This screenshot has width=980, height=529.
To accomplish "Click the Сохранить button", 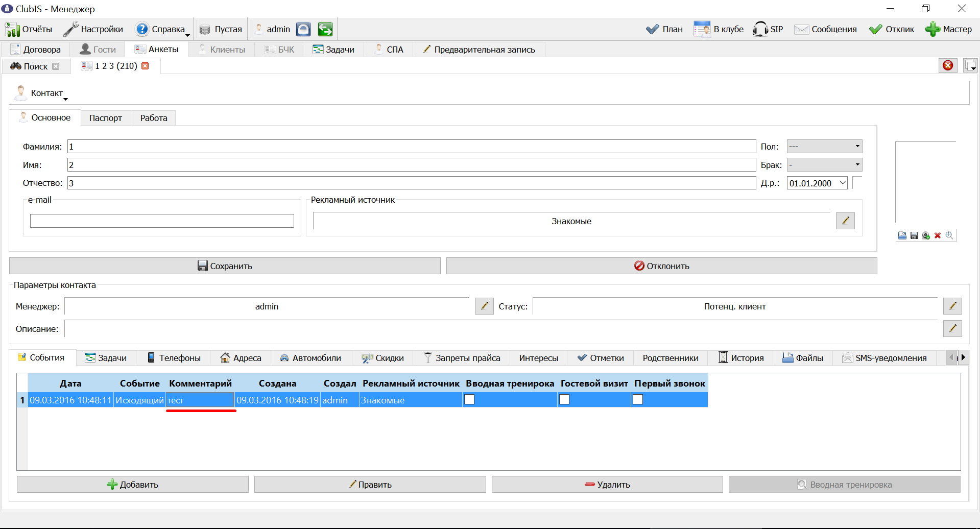I will click(x=225, y=266).
